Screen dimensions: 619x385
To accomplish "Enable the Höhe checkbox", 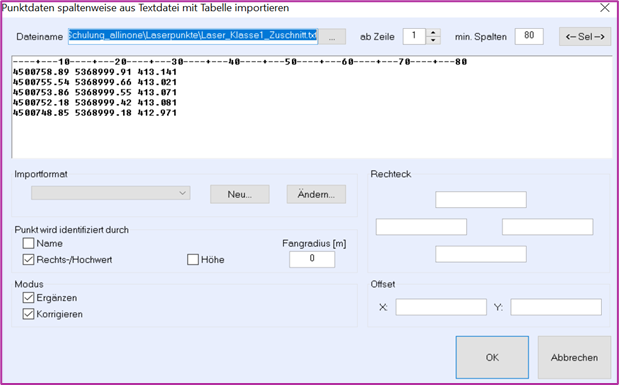I will (x=193, y=259).
